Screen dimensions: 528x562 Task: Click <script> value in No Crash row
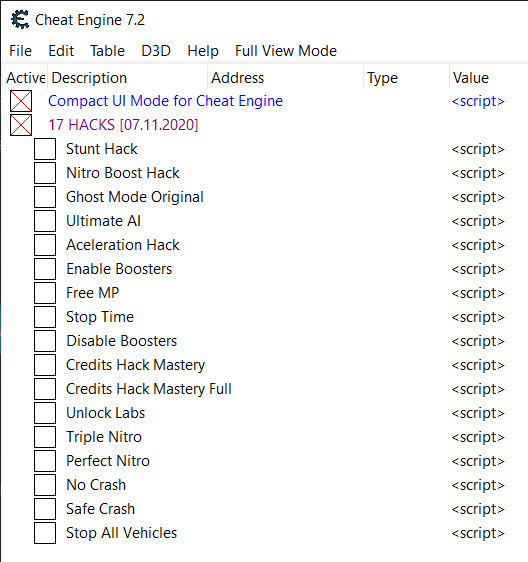(478, 486)
